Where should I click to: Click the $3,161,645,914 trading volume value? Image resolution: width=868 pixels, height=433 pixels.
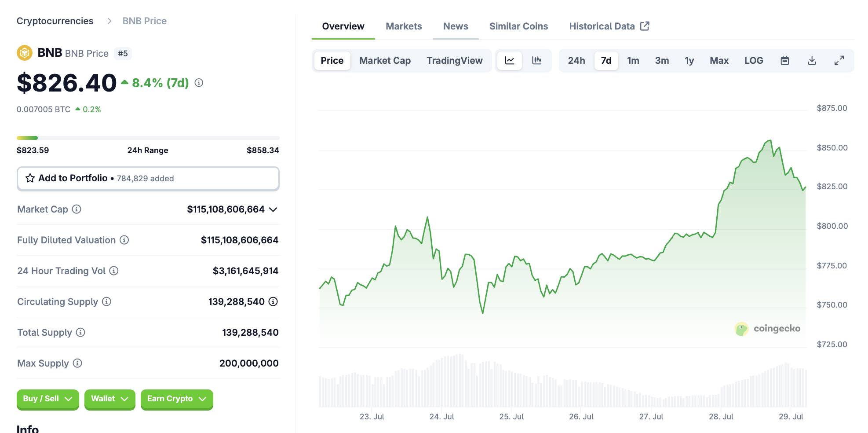click(x=246, y=271)
